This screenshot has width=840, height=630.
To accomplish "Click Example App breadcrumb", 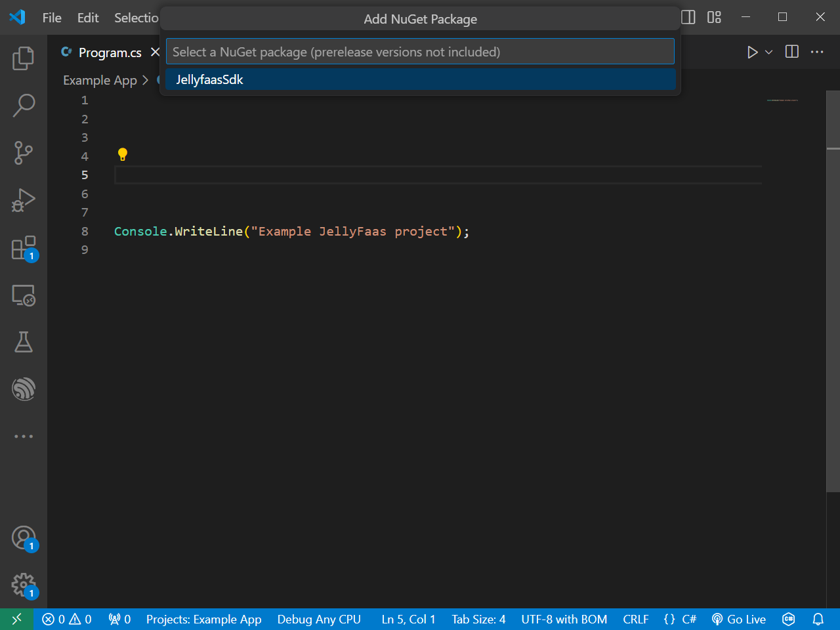I will [100, 80].
